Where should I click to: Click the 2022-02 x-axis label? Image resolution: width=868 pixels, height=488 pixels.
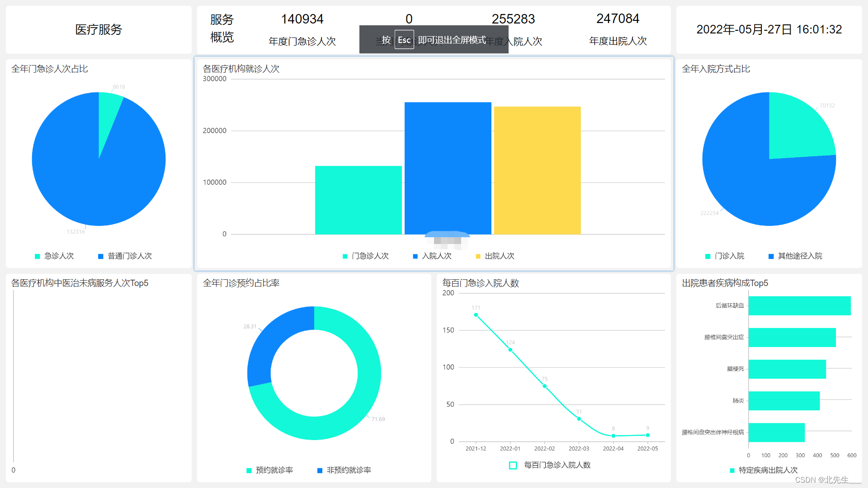coord(545,449)
